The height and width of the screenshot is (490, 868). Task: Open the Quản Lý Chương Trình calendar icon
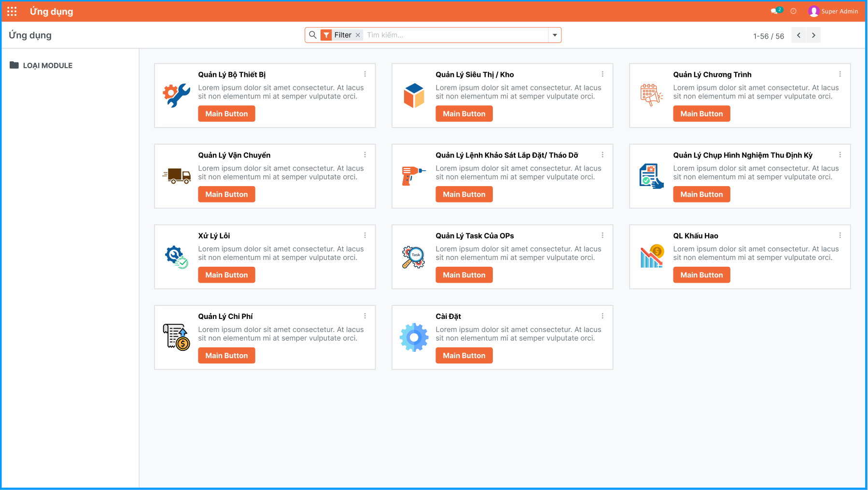651,94
